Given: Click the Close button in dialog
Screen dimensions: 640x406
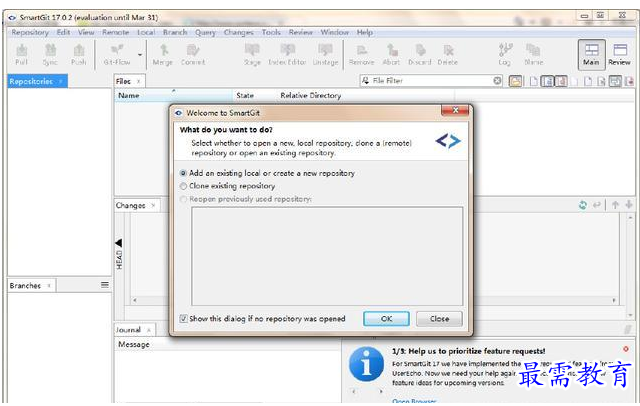Looking at the screenshot, I should (439, 319).
